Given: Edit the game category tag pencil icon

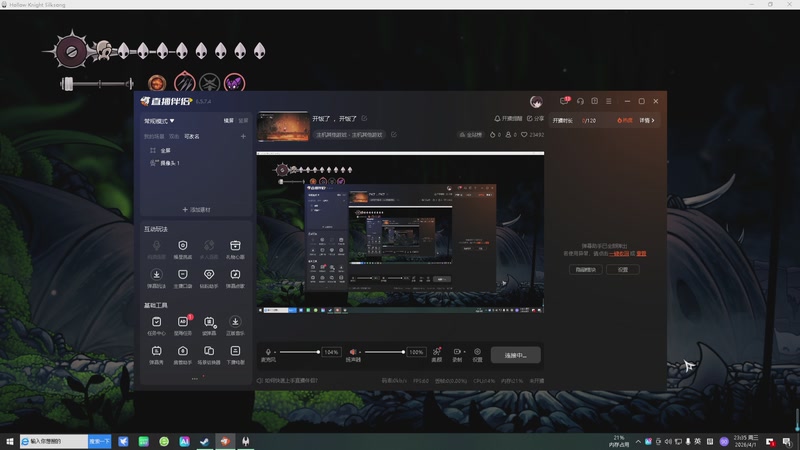Looking at the screenshot, I should [394, 135].
